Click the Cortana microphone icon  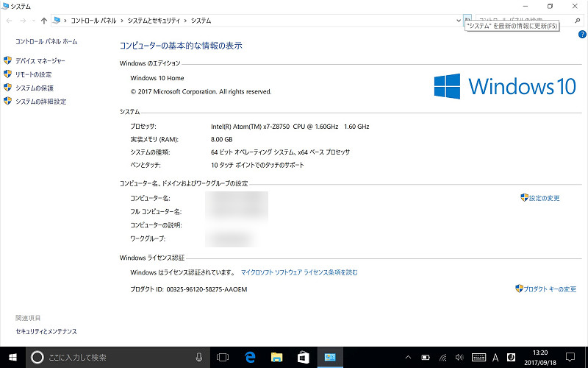tap(199, 357)
